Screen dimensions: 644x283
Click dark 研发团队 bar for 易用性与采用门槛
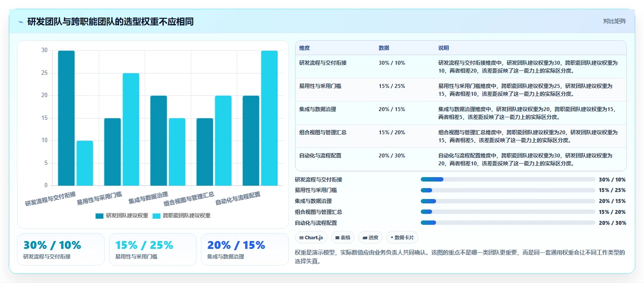(113, 152)
